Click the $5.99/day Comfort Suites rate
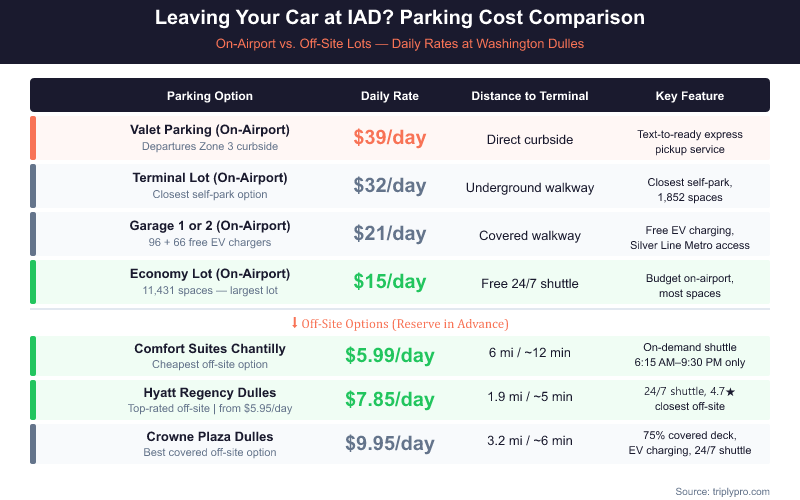The width and height of the screenshot is (800, 500). 390,355
